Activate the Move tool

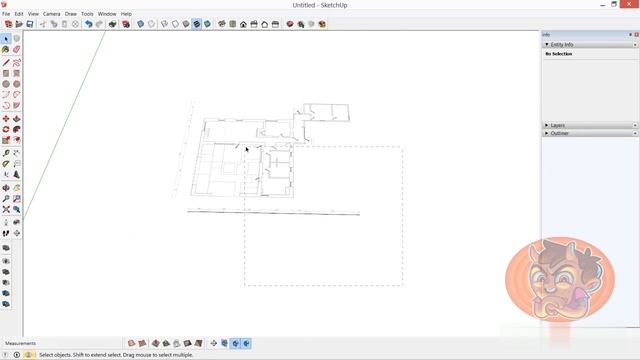[6, 119]
